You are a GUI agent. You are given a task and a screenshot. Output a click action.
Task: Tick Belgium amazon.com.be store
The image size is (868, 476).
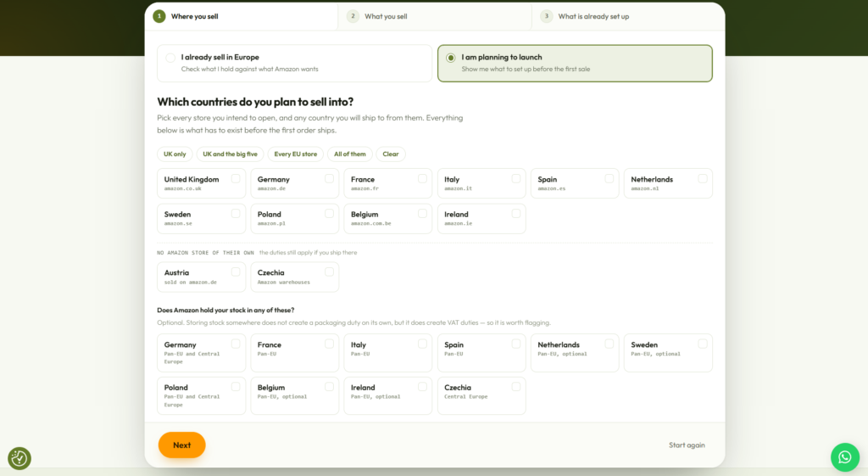point(388,218)
